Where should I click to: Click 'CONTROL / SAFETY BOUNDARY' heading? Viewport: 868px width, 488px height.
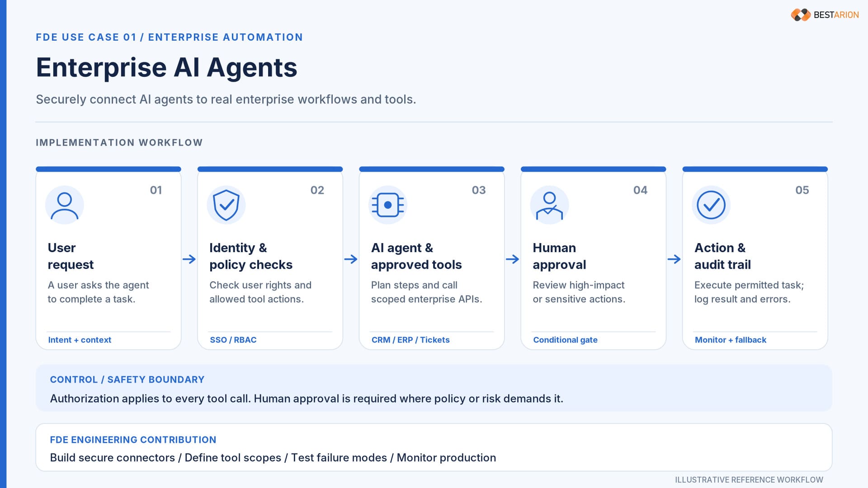[x=127, y=380]
